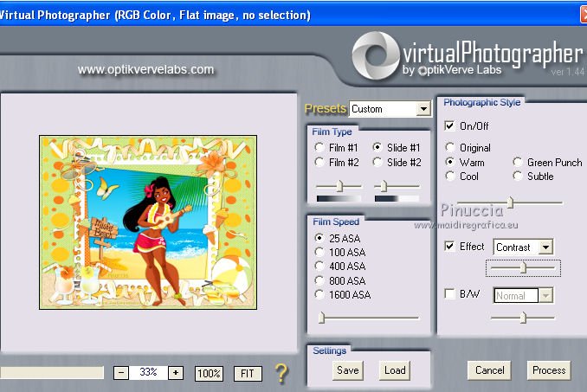Click the FIT zoom button
Viewport: 587px width, 392px height.
tap(248, 373)
